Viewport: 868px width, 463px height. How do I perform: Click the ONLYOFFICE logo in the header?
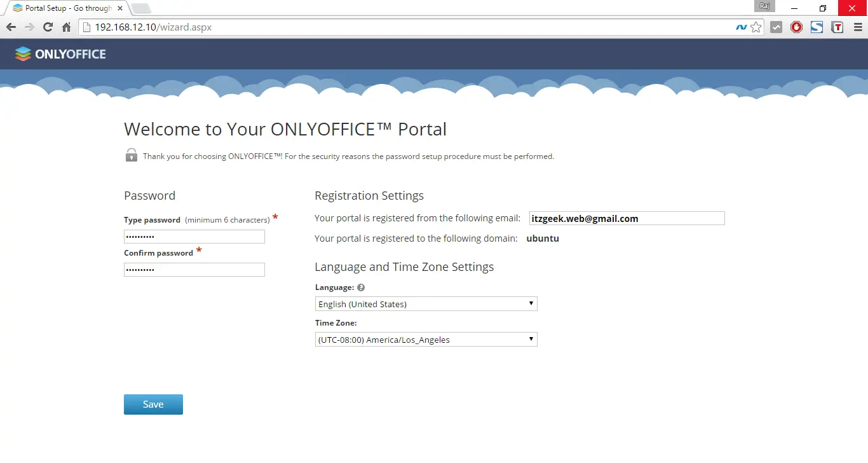60,54
